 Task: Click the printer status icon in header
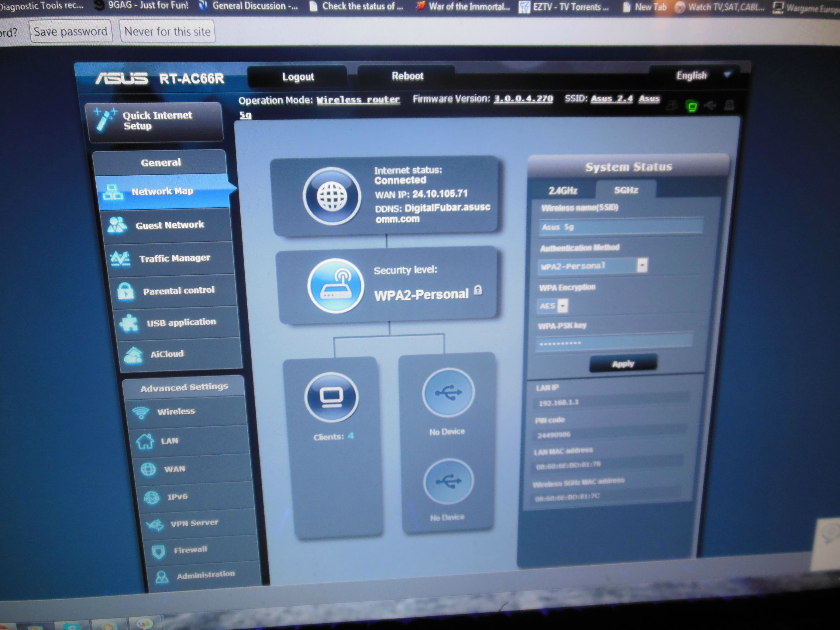(x=729, y=105)
